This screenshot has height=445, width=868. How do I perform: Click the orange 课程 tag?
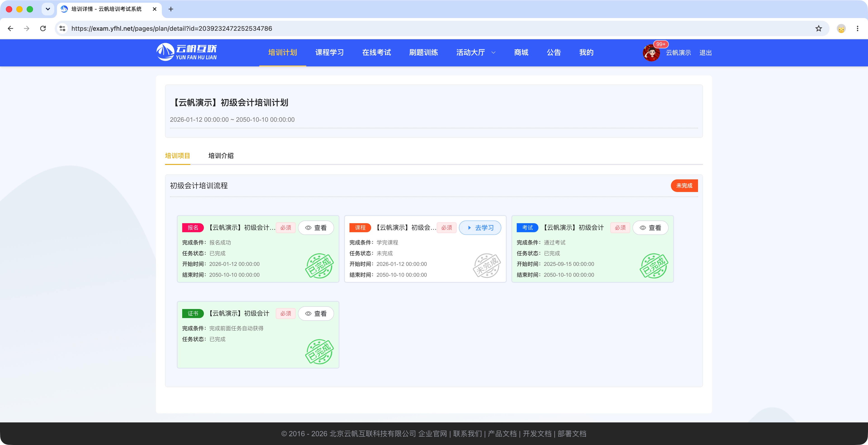pos(360,228)
